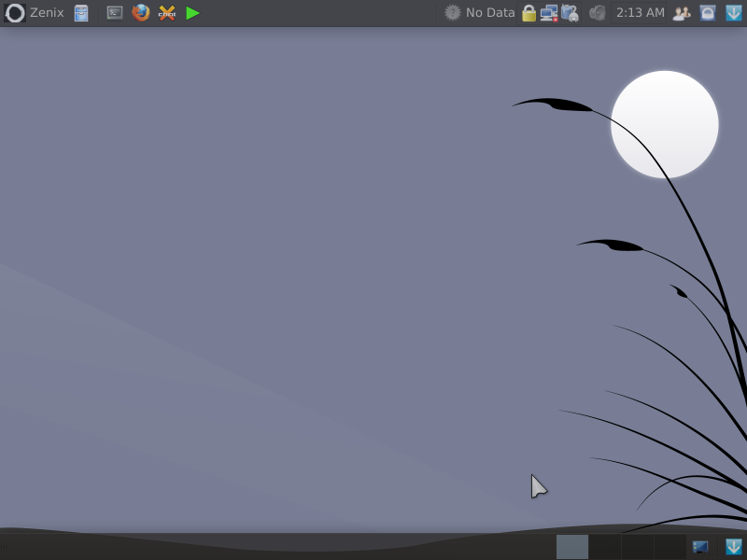Open the weather plugin showing No Data

(x=479, y=12)
